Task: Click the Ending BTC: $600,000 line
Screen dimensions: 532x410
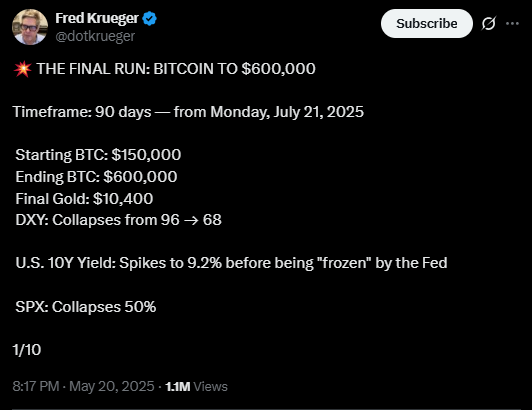Action: click(96, 177)
